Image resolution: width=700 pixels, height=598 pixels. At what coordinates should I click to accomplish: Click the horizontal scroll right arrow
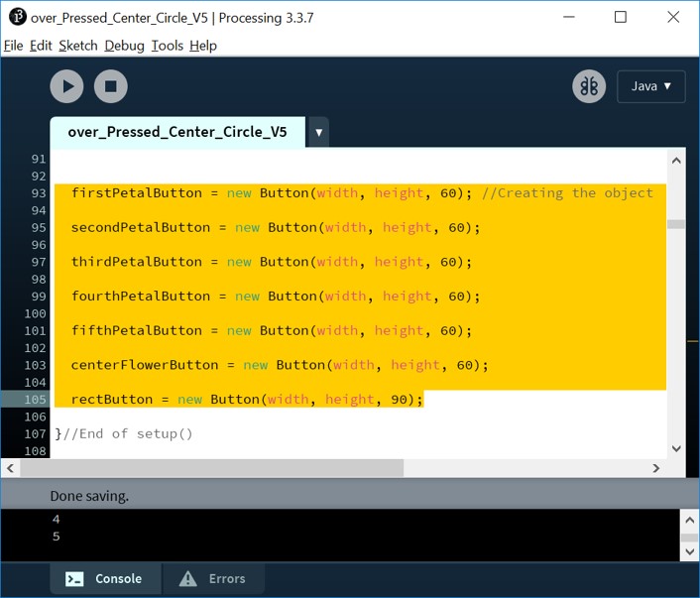[x=655, y=468]
